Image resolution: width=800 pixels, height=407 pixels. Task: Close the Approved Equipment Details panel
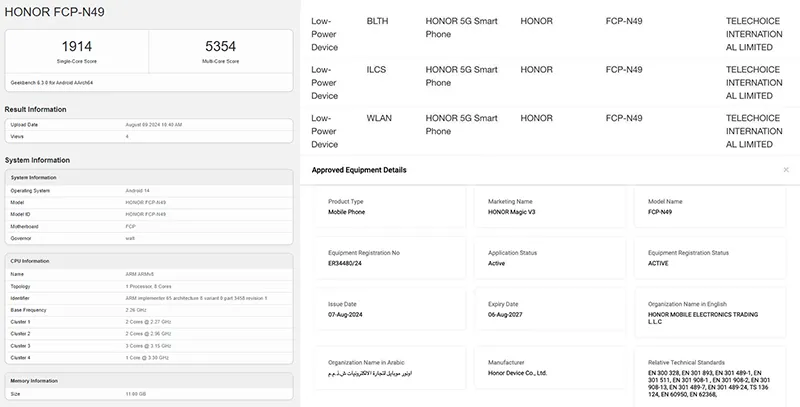[786, 170]
